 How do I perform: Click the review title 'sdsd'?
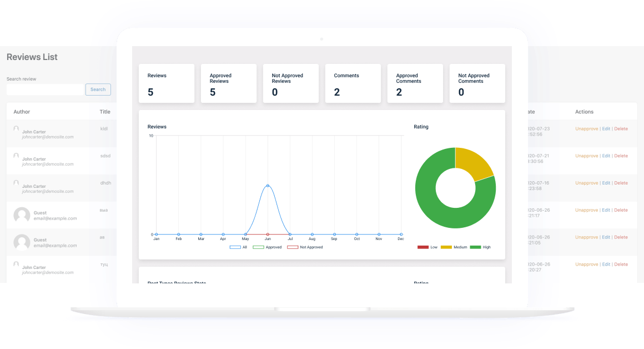105,156
